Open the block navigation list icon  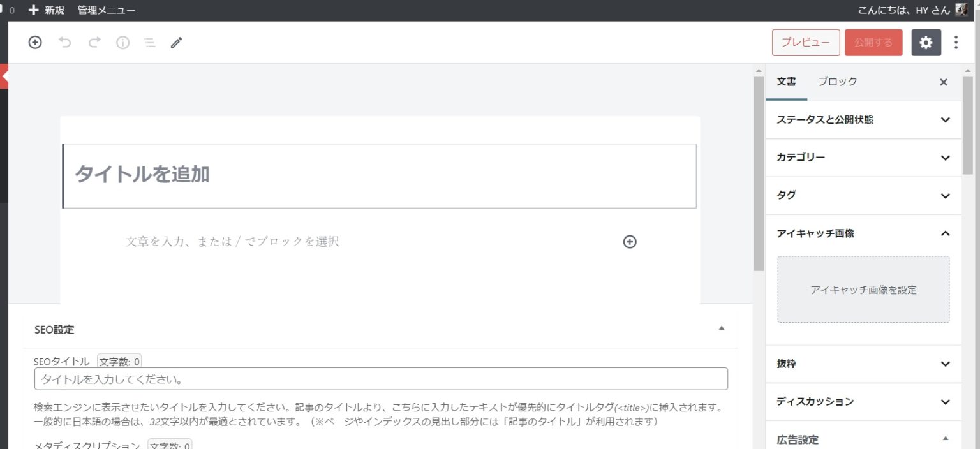pyautogui.click(x=149, y=43)
